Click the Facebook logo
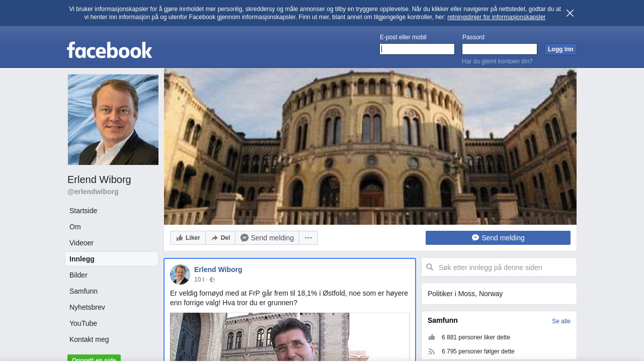Viewport: 644px width, 362px height. pos(110,50)
